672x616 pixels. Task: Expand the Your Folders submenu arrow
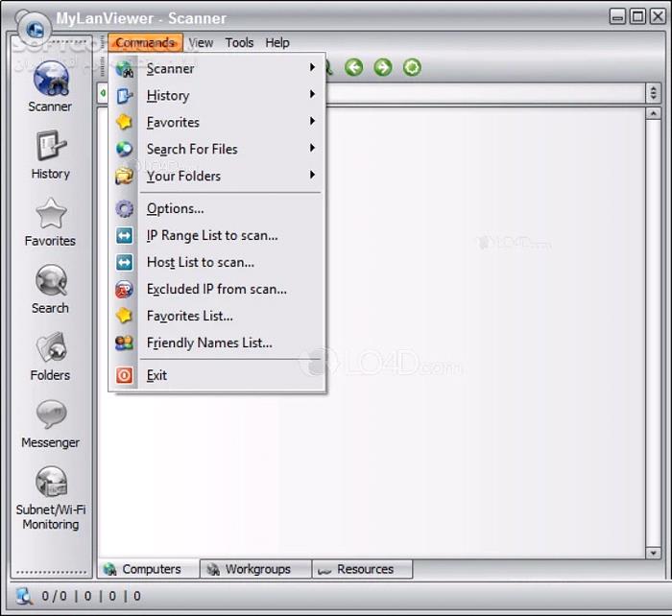point(312,175)
